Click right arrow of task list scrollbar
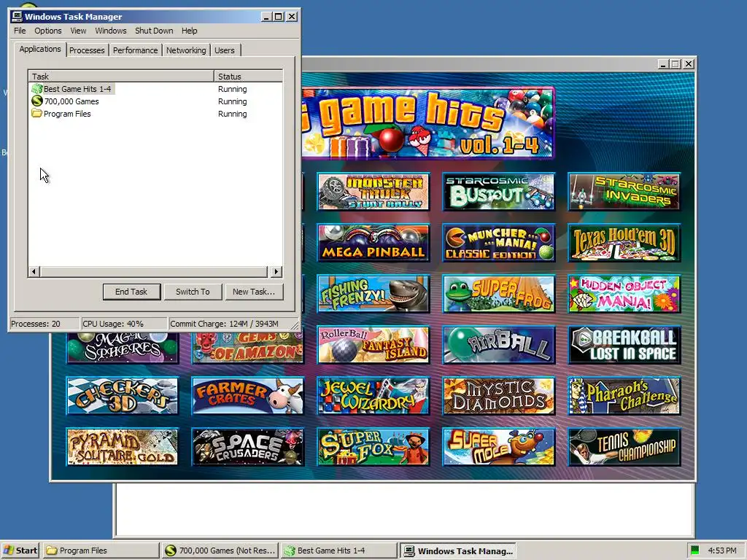The width and height of the screenshot is (747, 560). [x=276, y=272]
